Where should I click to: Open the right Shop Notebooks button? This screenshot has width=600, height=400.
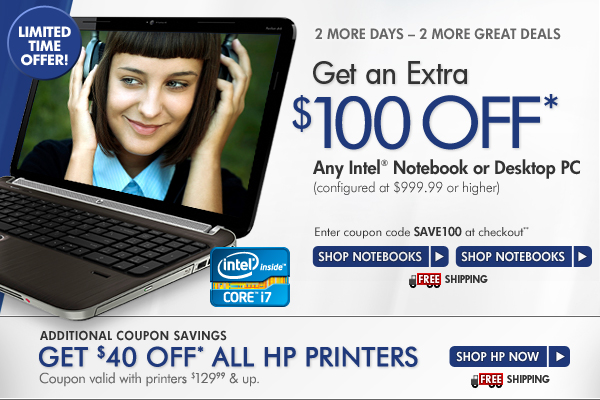tap(523, 256)
